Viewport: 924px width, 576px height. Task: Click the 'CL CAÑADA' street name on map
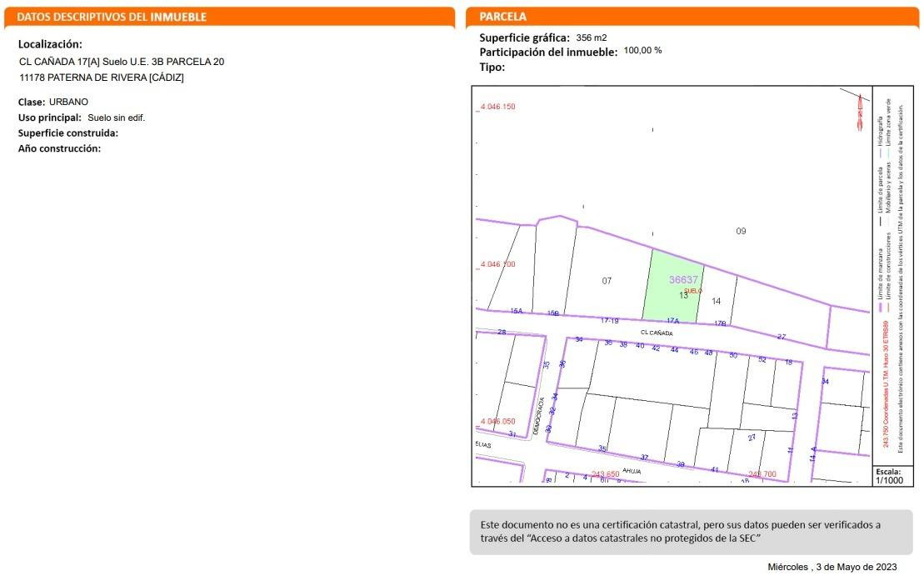click(657, 333)
